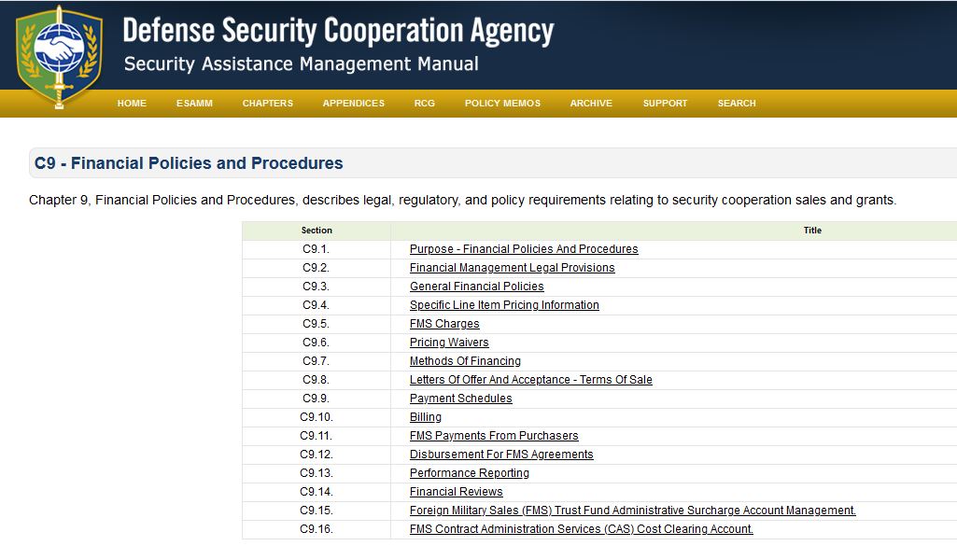Open the Methods Of Financing section
The height and width of the screenshot is (560, 957).
tap(465, 361)
